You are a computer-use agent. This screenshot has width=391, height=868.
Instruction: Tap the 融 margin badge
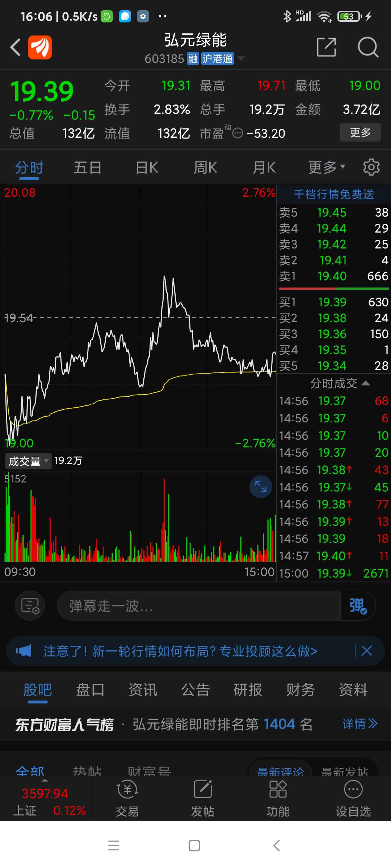pos(193,59)
